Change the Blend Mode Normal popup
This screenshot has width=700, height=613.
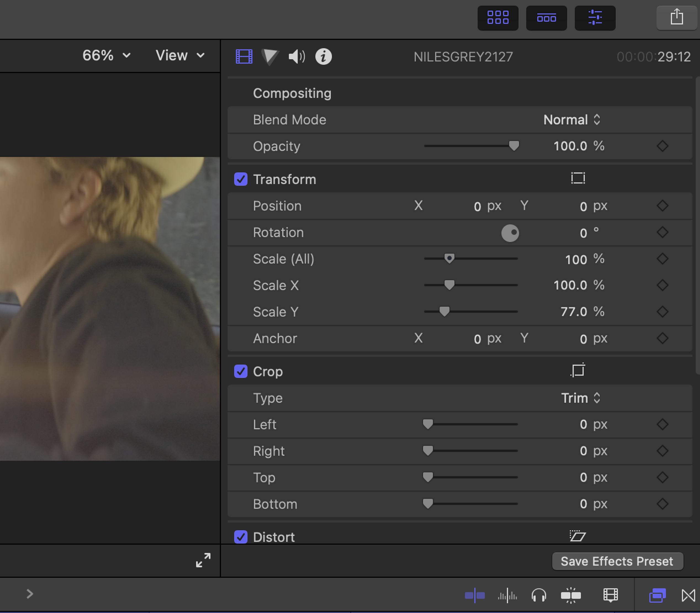point(572,120)
